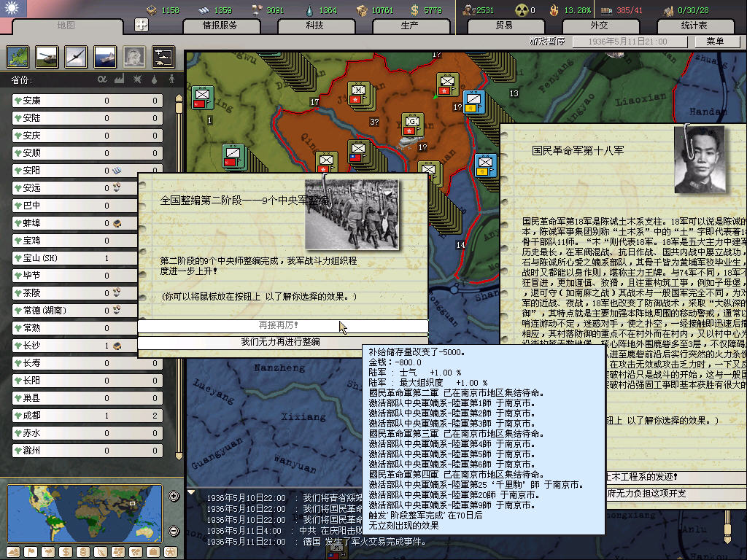Zoom in with the minimap plus button
The width and height of the screenshot is (747, 560).
tap(174, 497)
